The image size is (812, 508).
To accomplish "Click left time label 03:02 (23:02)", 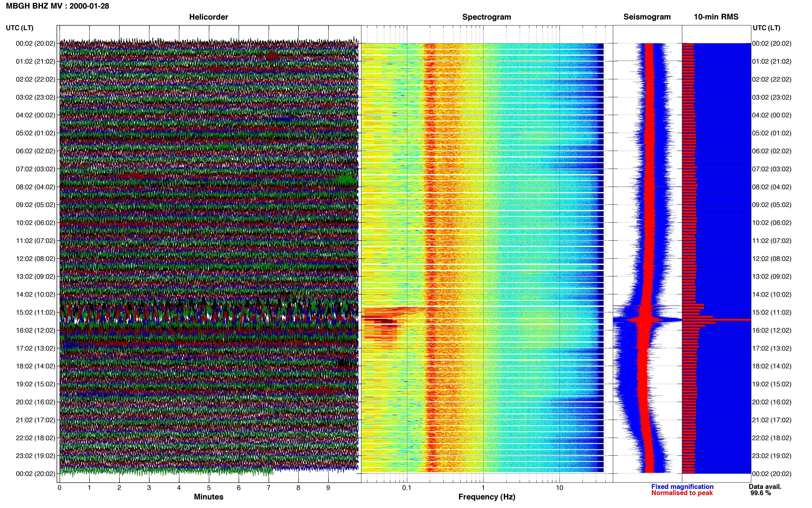I will pyautogui.click(x=36, y=97).
